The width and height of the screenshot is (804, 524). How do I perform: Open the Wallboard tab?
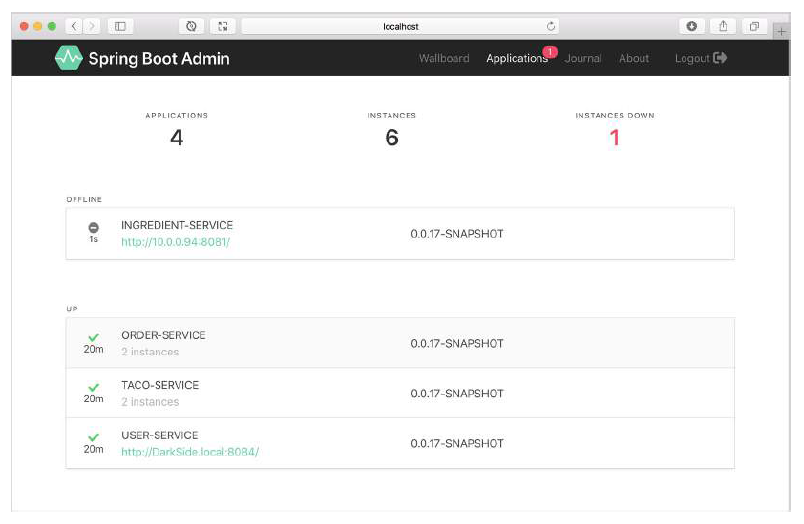click(444, 58)
